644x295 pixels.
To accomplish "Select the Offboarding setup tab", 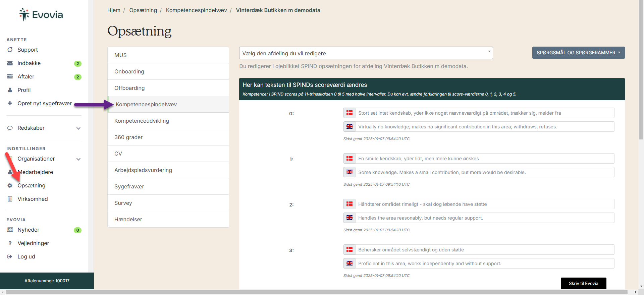I will tap(168, 88).
